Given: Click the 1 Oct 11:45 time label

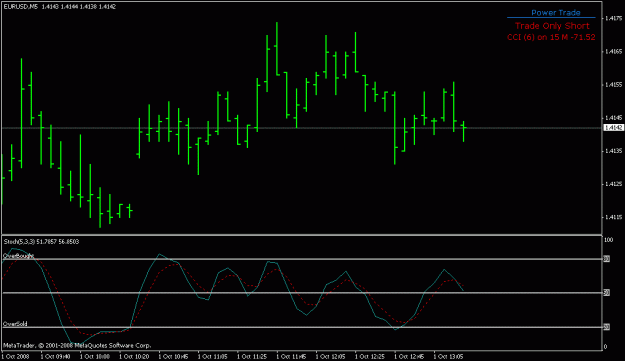Looking at the screenshot, I should pos(292,356).
